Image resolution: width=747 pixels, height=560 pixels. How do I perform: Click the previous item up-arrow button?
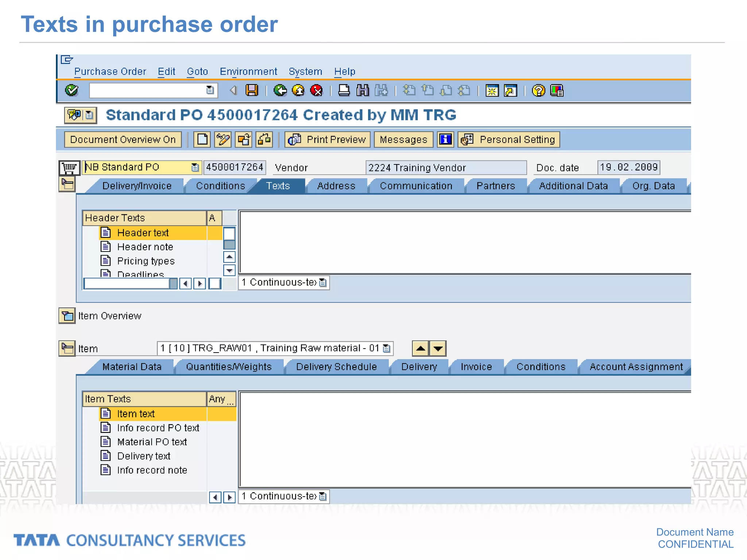pyautogui.click(x=421, y=349)
